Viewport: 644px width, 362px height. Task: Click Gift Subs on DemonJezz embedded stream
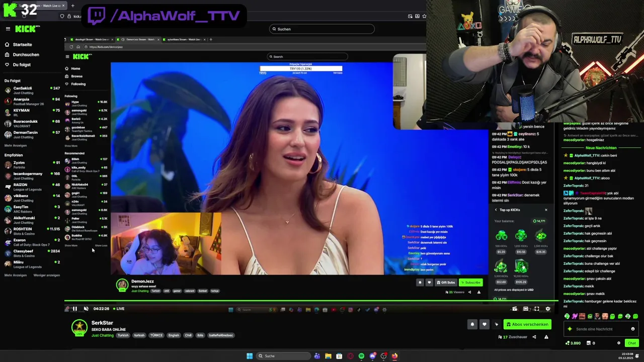pos(446,282)
